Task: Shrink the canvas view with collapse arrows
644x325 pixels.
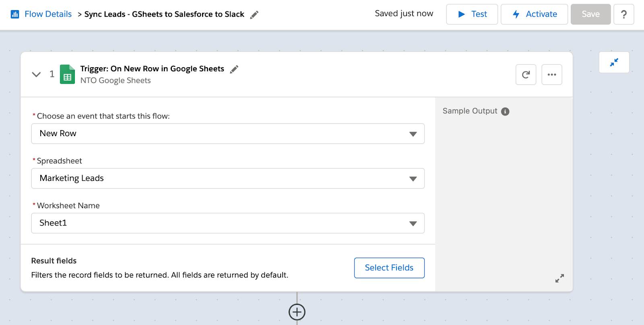Action: [614, 62]
